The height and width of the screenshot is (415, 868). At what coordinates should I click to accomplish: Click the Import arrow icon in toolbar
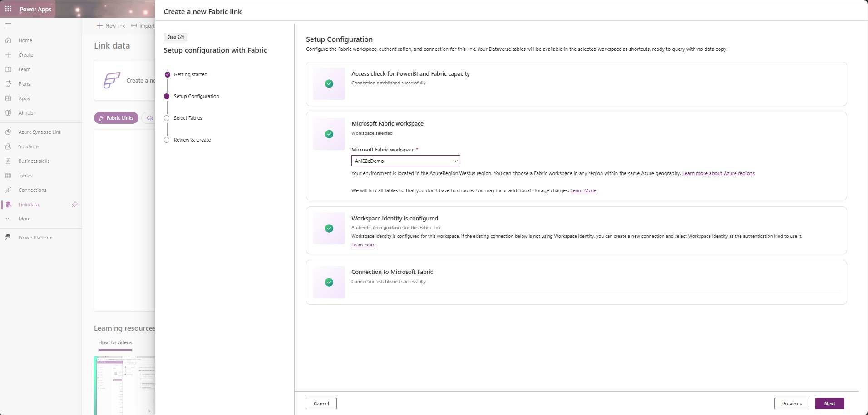point(134,26)
